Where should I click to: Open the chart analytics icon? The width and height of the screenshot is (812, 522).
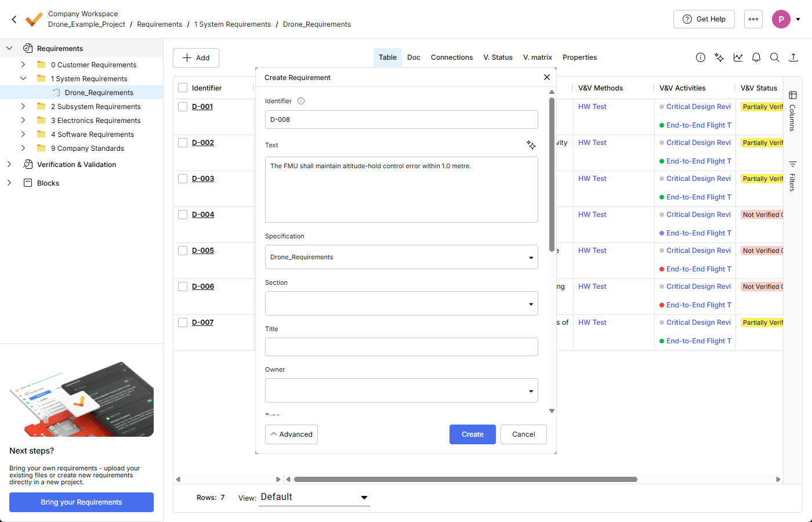click(x=738, y=57)
